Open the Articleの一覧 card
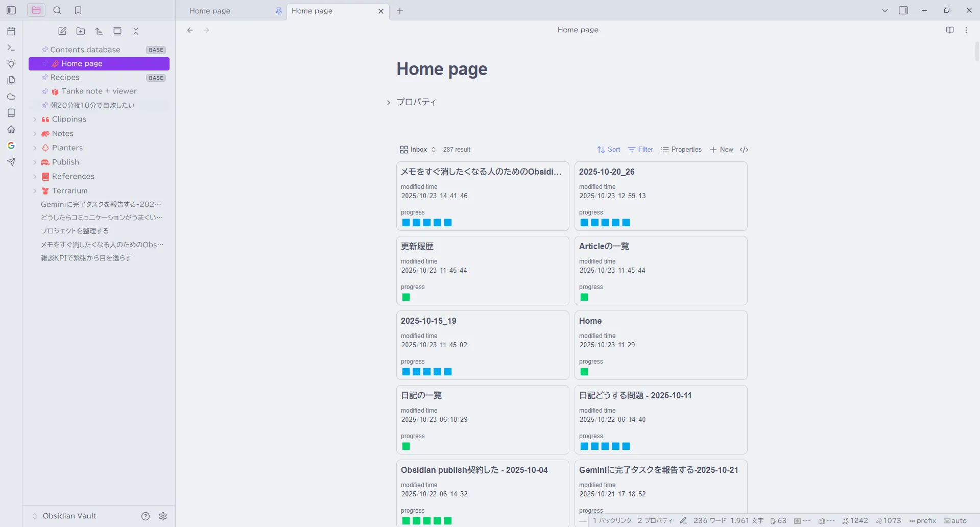Image resolution: width=980 pixels, height=527 pixels. (661, 271)
